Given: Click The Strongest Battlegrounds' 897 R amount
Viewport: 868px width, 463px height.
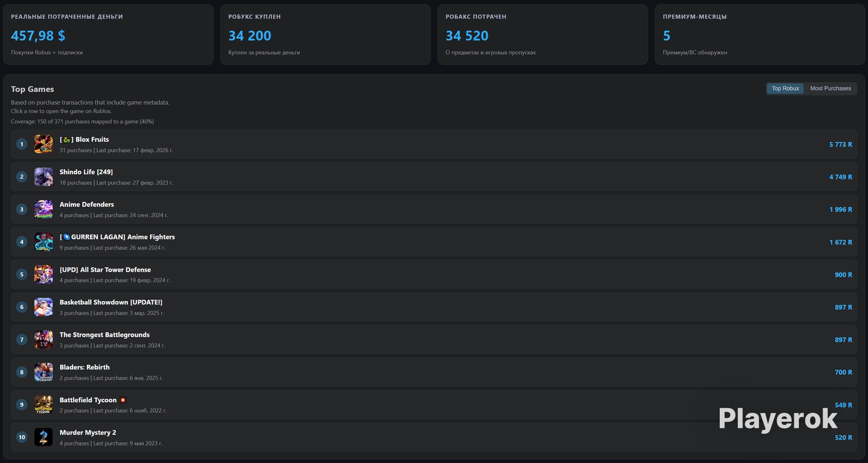Looking at the screenshot, I should click(843, 340).
